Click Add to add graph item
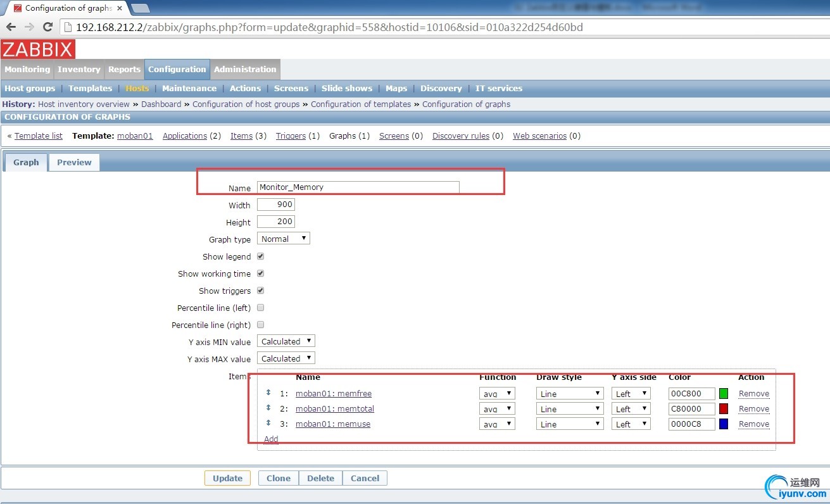This screenshot has width=830, height=504. click(271, 439)
